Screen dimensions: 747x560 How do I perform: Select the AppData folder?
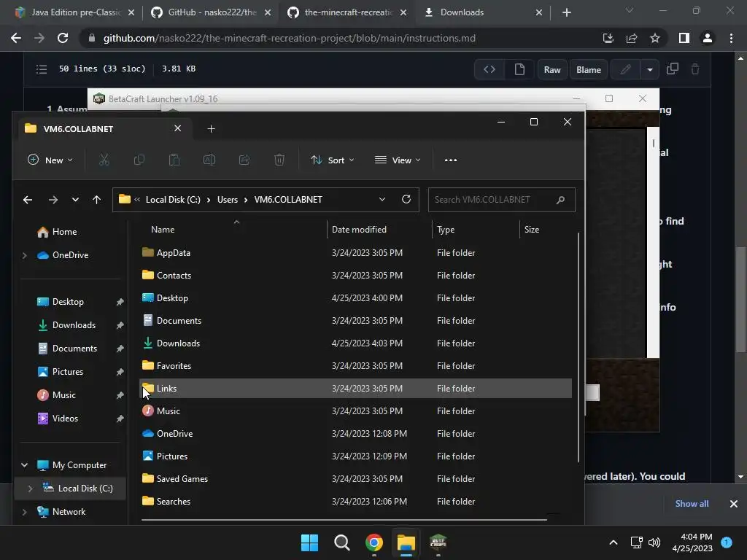(355, 253)
